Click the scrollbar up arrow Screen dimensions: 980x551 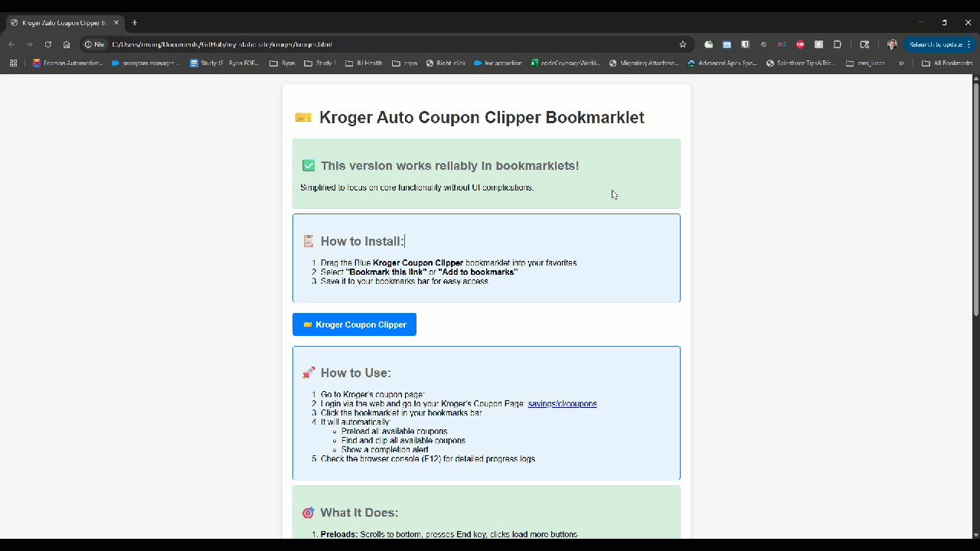(975, 78)
